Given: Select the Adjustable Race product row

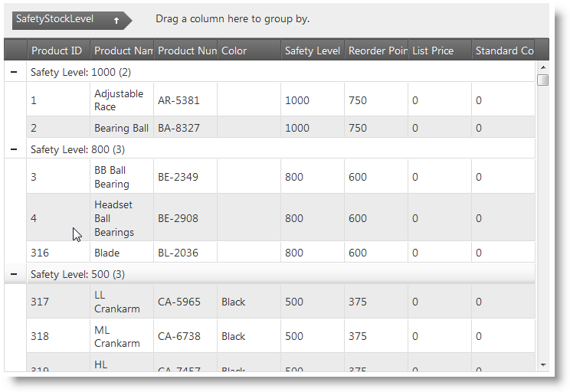Looking at the screenshot, I should pyautogui.click(x=230, y=100).
